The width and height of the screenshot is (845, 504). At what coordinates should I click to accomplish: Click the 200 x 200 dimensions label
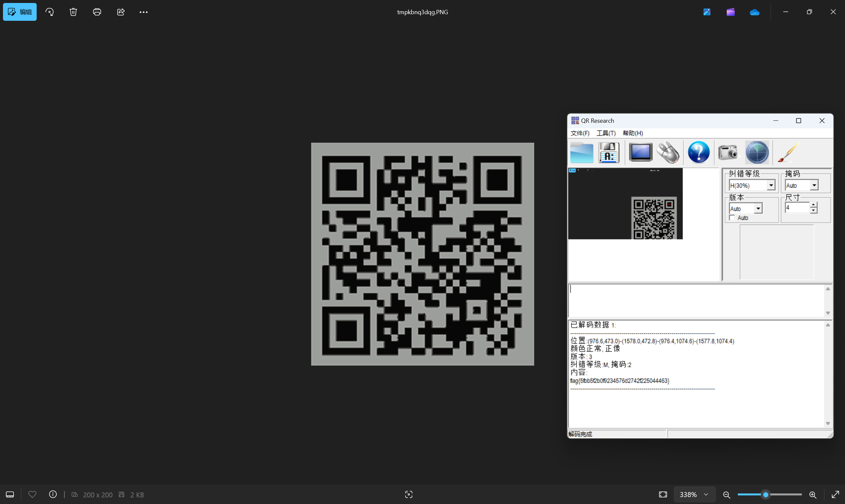click(98, 495)
